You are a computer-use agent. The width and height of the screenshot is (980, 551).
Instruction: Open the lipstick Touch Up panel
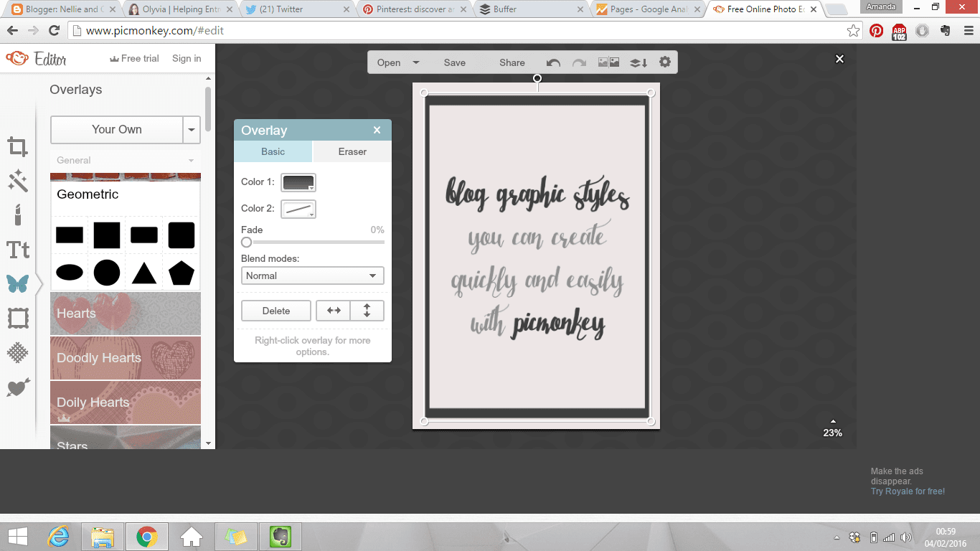coord(18,215)
